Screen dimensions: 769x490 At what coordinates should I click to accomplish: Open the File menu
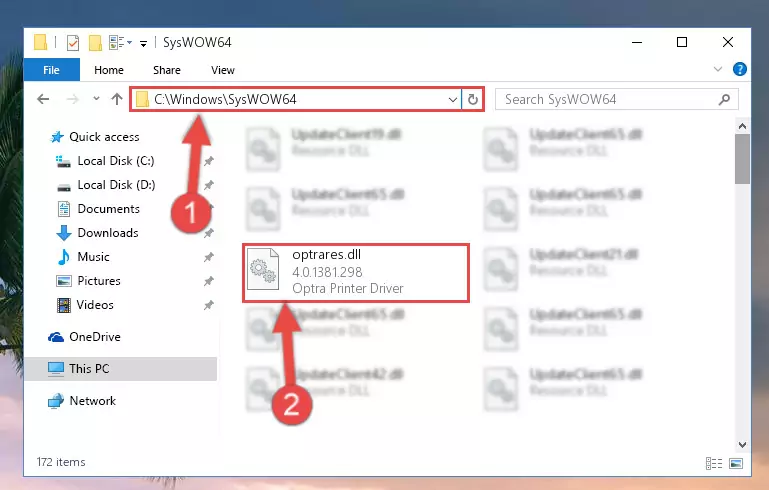[x=51, y=70]
